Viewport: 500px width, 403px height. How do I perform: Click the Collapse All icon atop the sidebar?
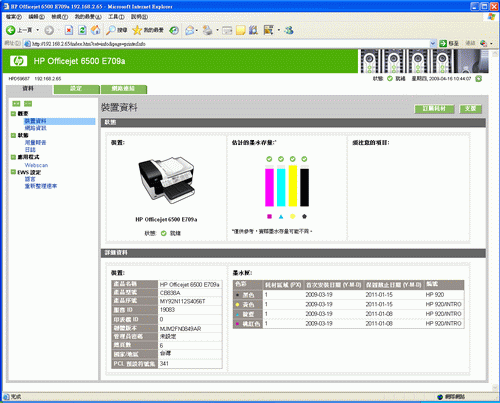click(x=28, y=104)
